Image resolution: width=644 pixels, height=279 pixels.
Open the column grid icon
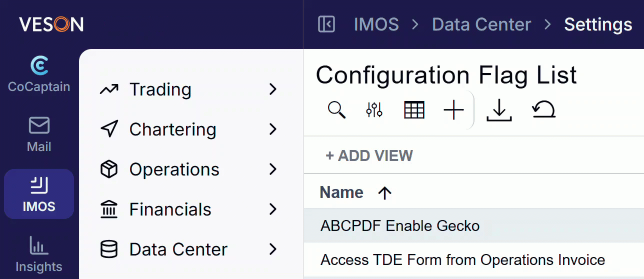(x=414, y=110)
